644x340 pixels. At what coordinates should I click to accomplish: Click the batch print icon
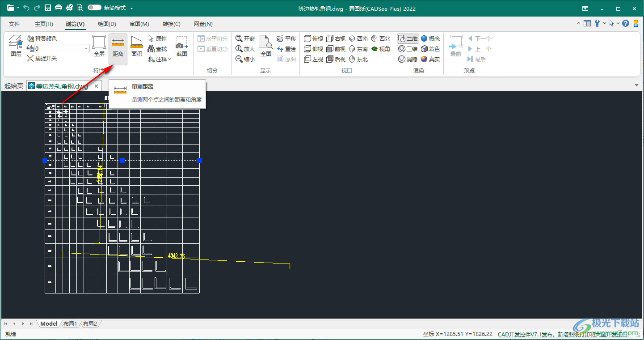click(69, 8)
